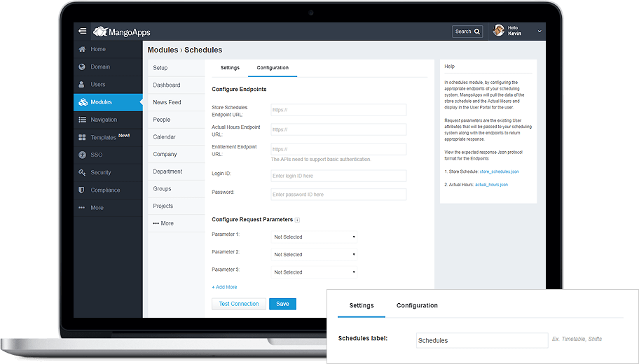Open the Parameter 3 dropdown
This screenshot has height=364, width=639.
(314, 272)
